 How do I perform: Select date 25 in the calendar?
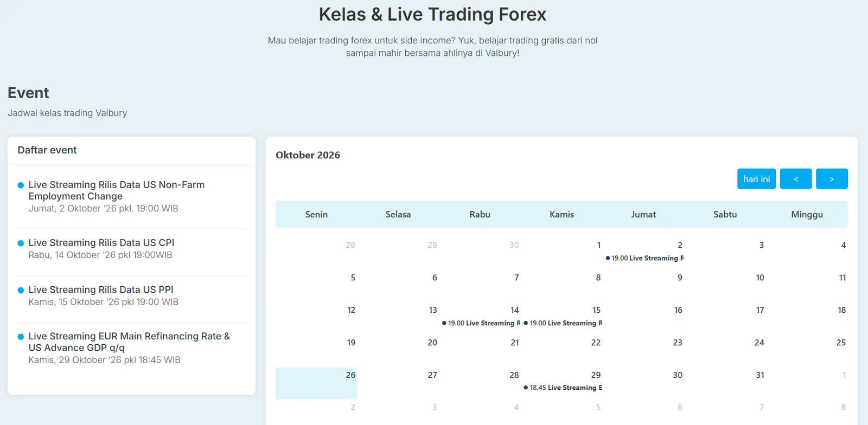click(x=841, y=343)
